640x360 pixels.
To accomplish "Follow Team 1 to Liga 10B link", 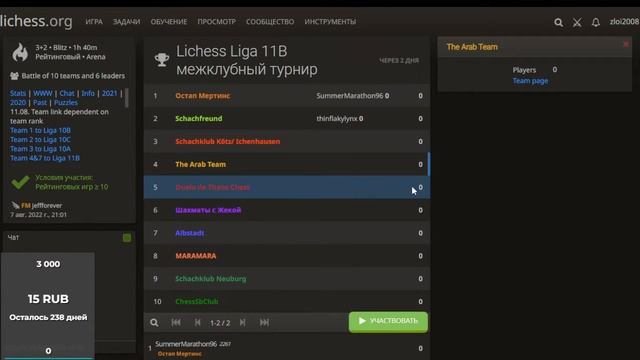I will [x=40, y=130].
